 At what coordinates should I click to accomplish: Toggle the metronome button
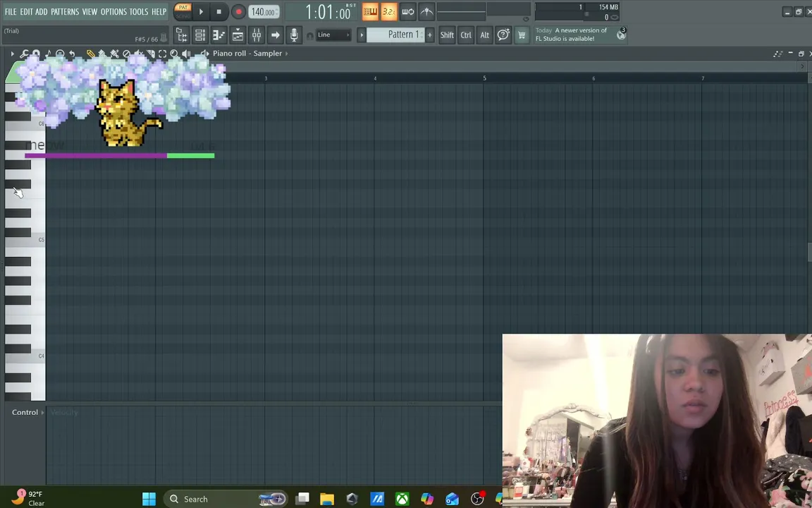(x=426, y=11)
